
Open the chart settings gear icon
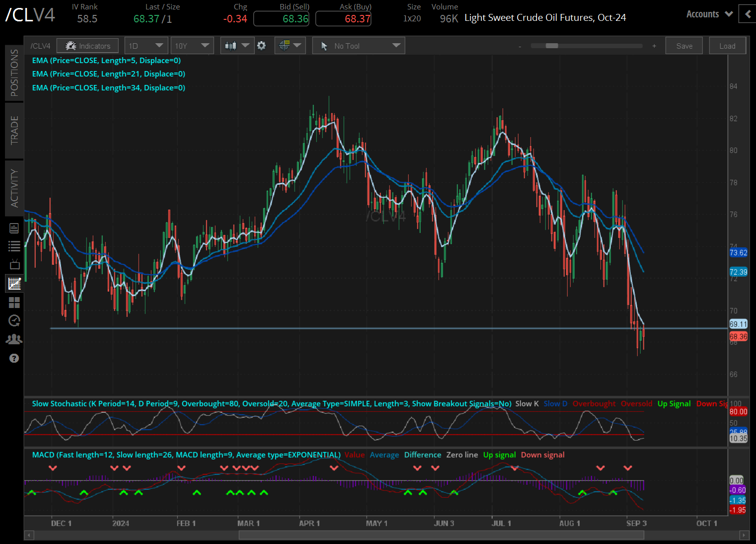click(x=261, y=46)
